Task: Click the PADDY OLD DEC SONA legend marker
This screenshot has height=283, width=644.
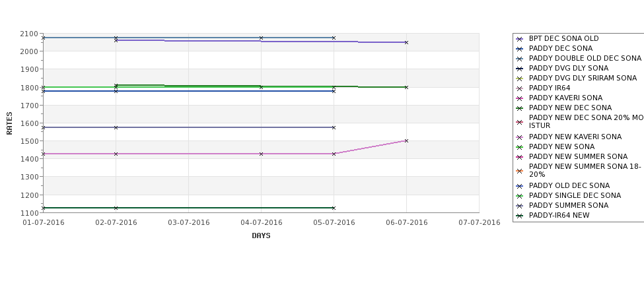Action: [520, 186]
